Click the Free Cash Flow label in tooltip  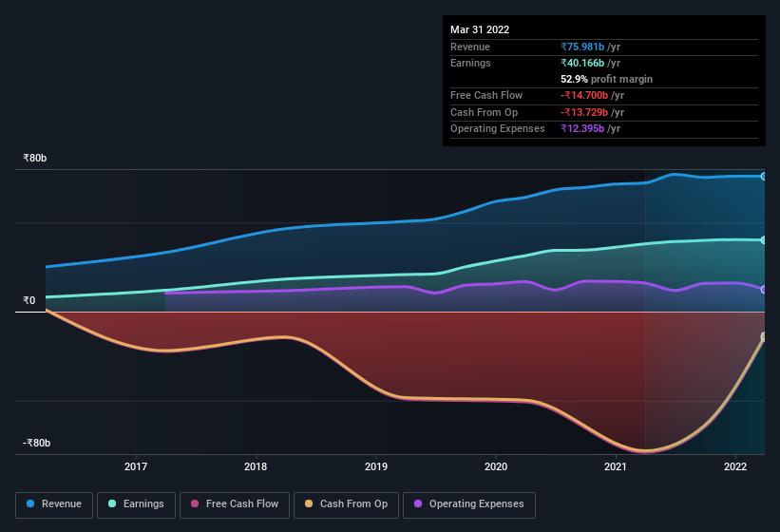point(486,95)
